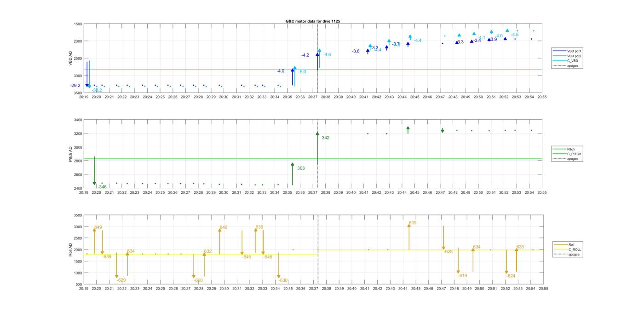Click the '1000' tick on Roll axis
The width and height of the screenshot is (644, 319).
pos(78,273)
